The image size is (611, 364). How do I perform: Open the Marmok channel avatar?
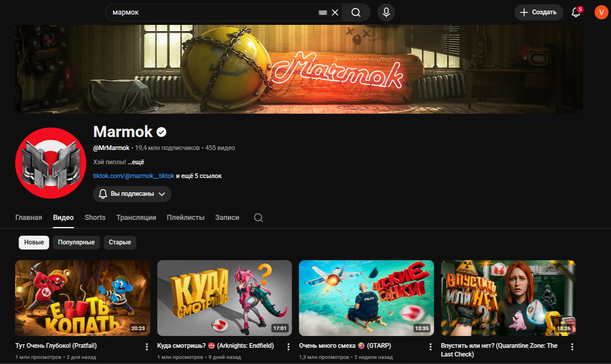click(51, 163)
